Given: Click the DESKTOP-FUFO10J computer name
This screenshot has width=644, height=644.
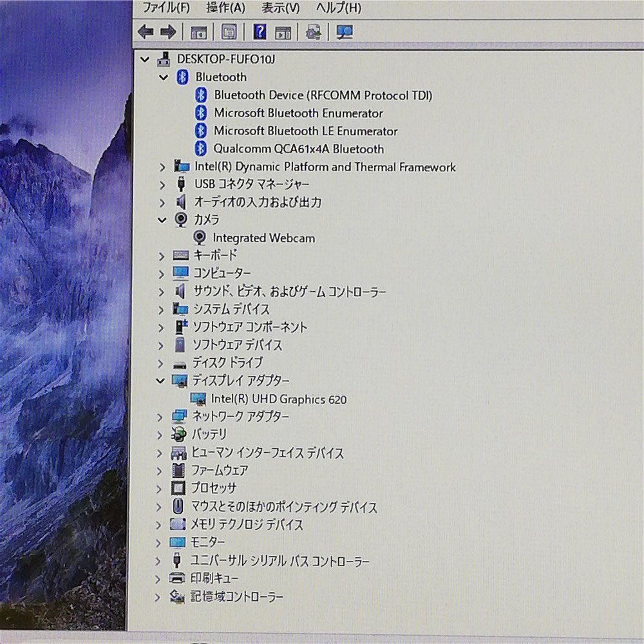Looking at the screenshot, I should 226,59.
